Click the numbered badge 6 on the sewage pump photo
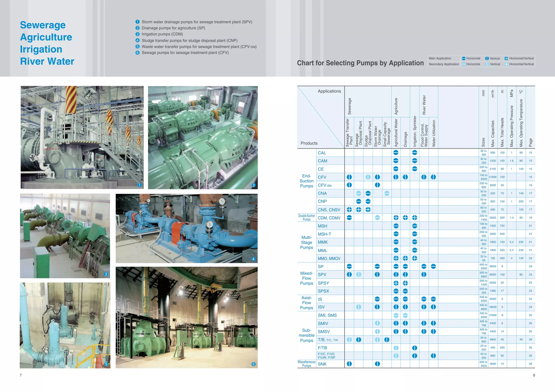This screenshot has height=392, width=555. [253, 364]
